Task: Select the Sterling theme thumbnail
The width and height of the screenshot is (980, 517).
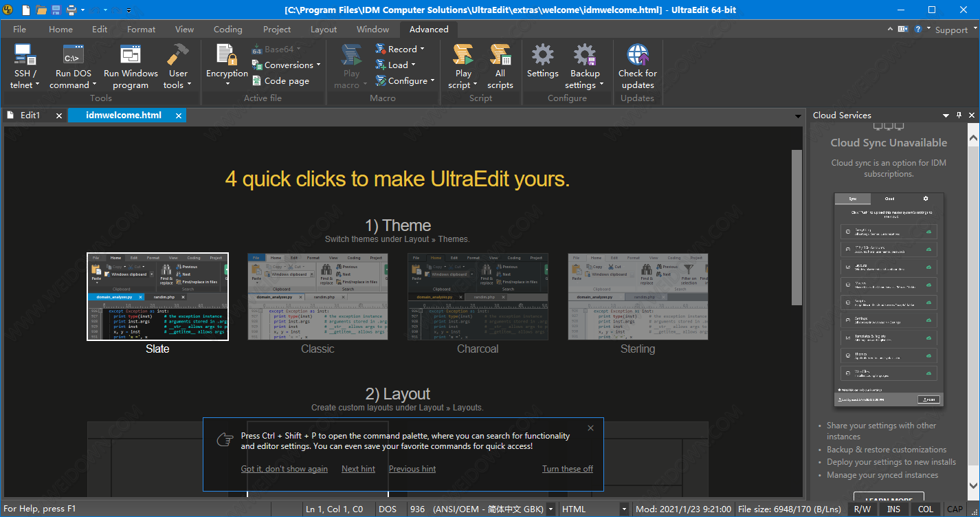Action: click(x=638, y=296)
